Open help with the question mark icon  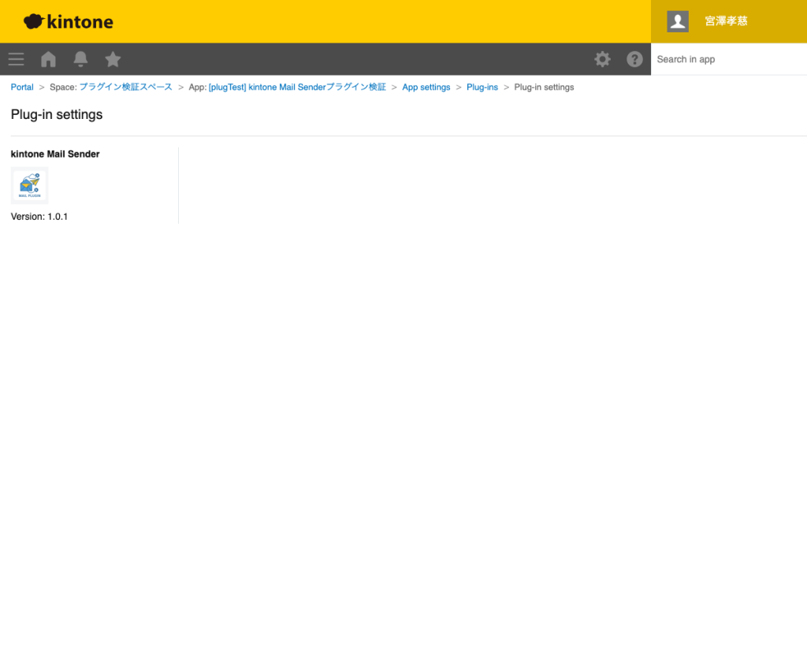point(634,59)
